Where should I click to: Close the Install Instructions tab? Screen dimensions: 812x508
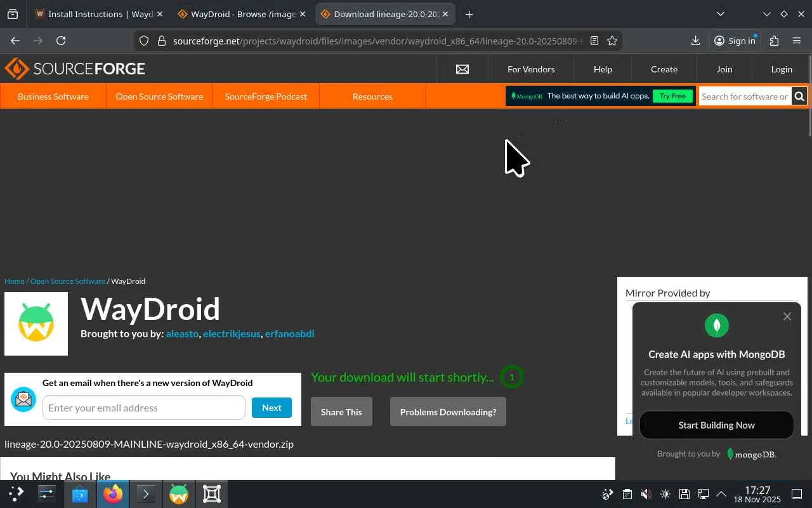click(159, 14)
